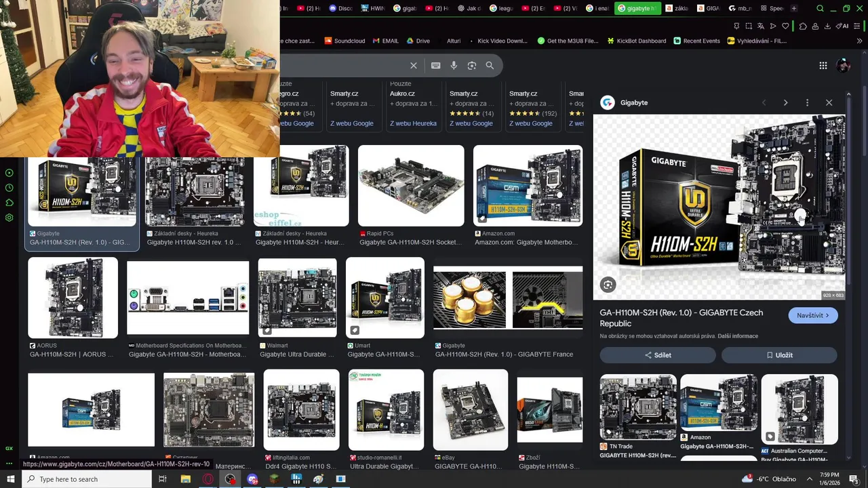Open the Rapid PCs motherboard image result
This screenshot has width=868, height=488.
click(411, 186)
